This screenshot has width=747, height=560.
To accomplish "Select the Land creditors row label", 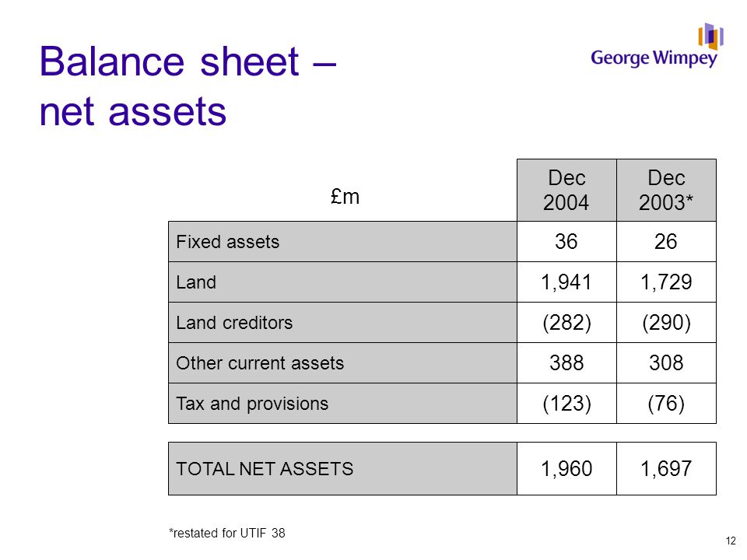I will click(x=234, y=322).
